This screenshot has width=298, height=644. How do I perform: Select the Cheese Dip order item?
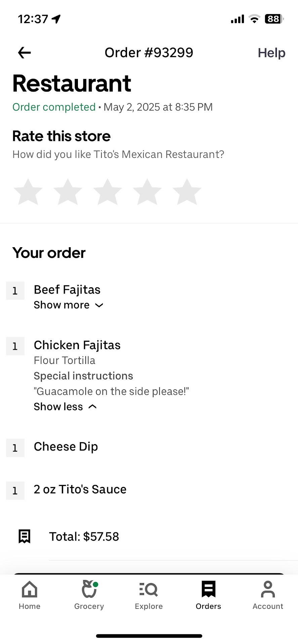click(x=66, y=447)
